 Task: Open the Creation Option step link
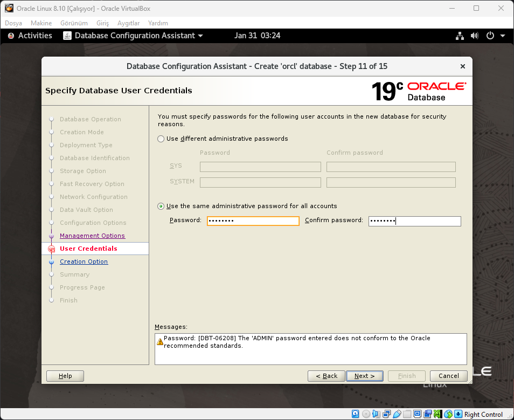tap(84, 261)
